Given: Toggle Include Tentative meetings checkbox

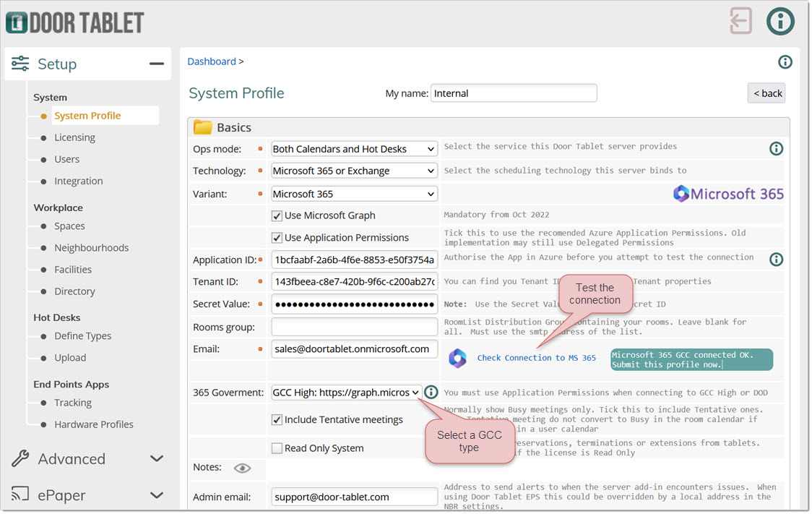Looking at the screenshot, I should coord(277,420).
